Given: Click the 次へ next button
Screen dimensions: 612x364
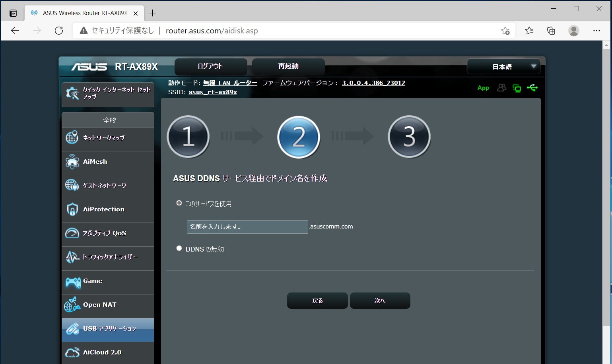Looking at the screenshot, I should click(x=380, y=300).
